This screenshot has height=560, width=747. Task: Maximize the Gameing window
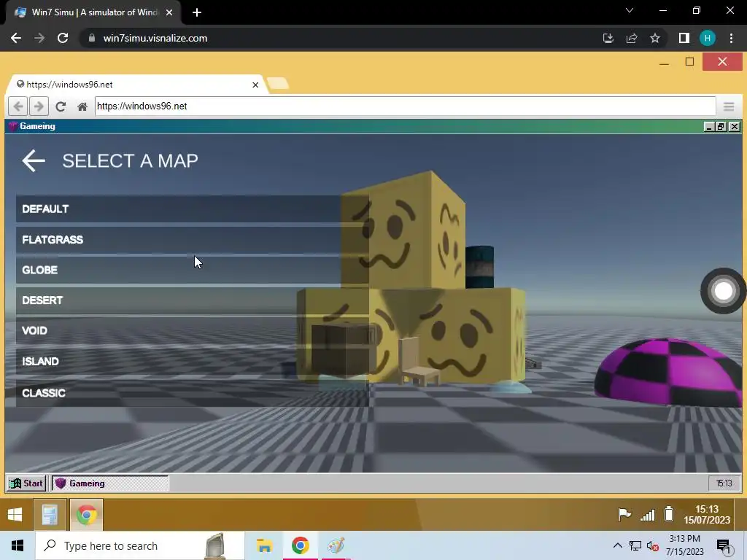pyautogui.click(x=720, y=127)
